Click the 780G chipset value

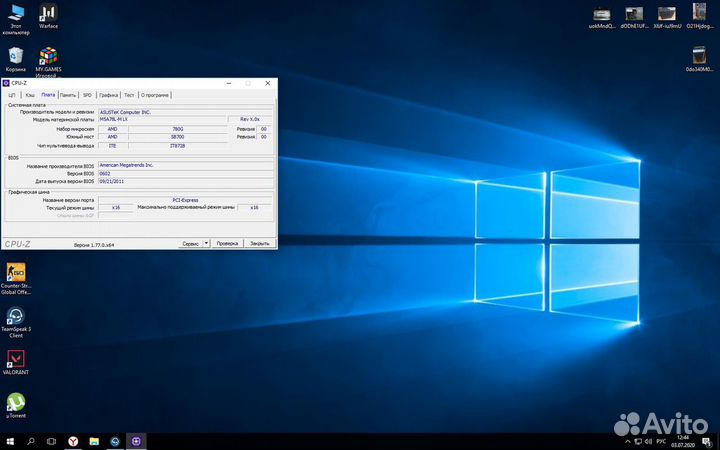[178, 129]
